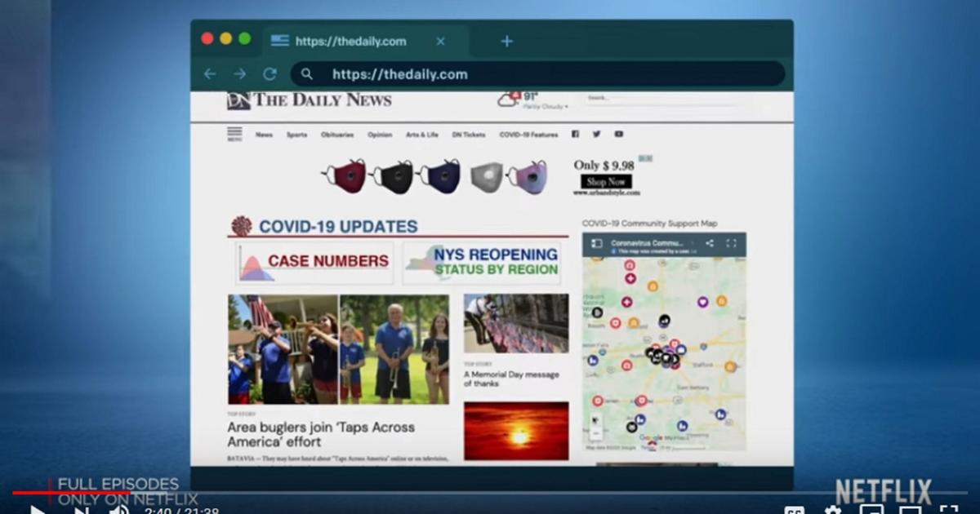The image size is (980, 514).
Task: Click the purple heart marker on the map
Action: (x=702, y=302)
